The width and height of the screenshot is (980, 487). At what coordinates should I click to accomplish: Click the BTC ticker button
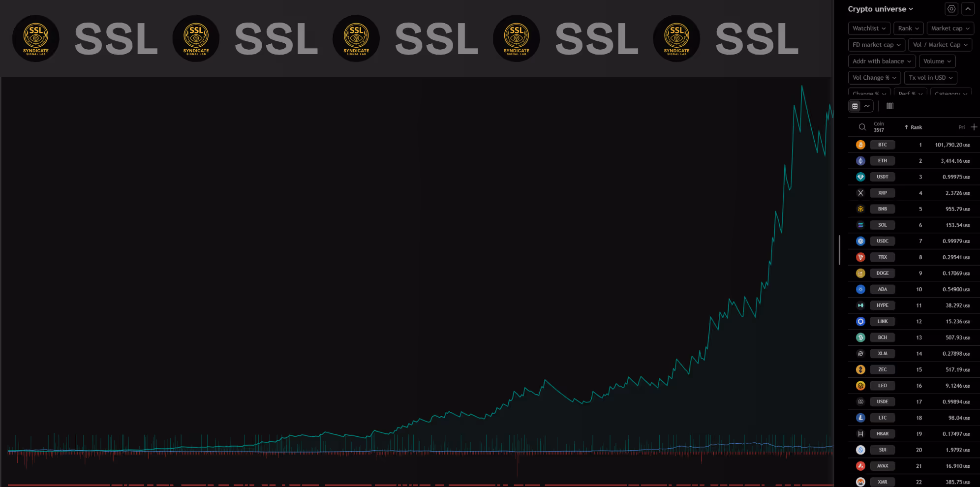(x=882, y=144)
